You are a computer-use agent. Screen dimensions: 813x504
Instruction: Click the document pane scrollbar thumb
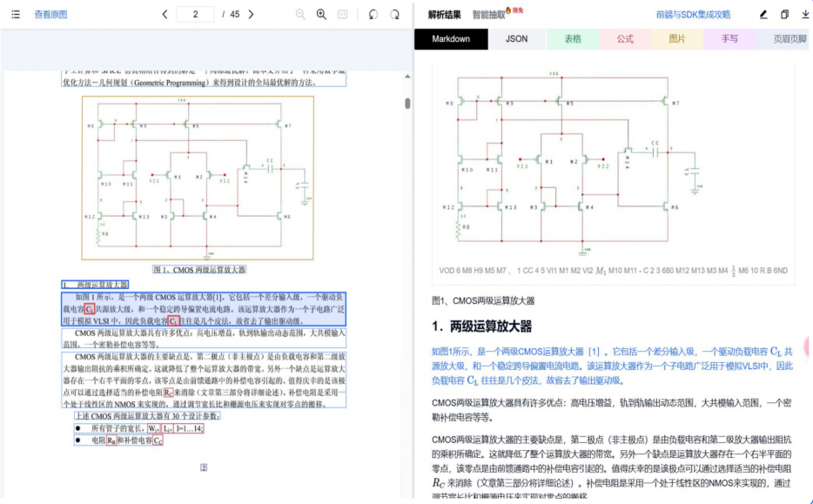pos(407,104)
